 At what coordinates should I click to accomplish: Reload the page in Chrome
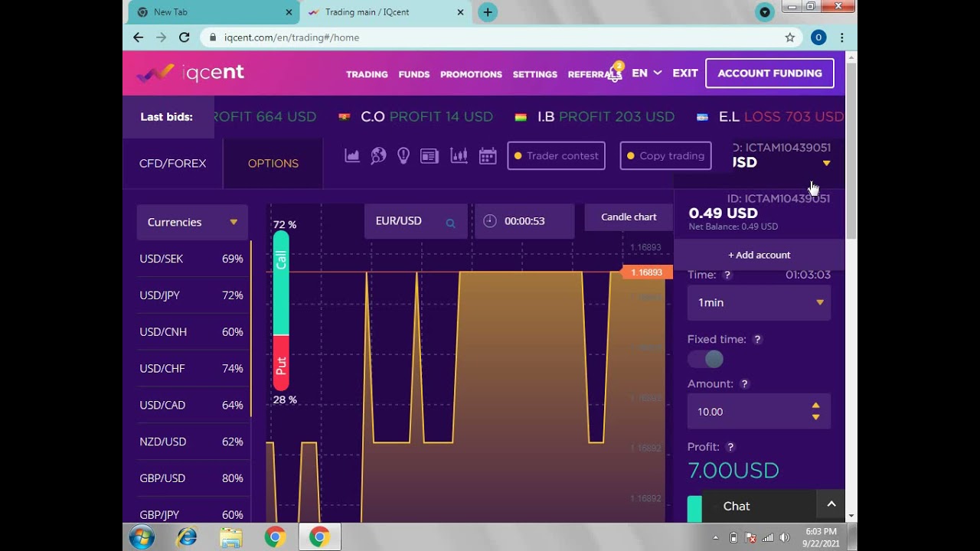click(x=184, y=37)
